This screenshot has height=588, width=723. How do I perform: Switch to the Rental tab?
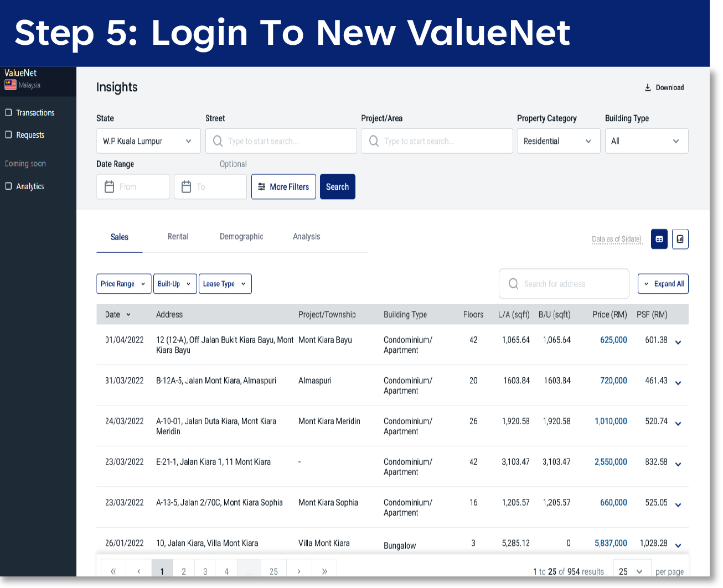point(178,236)
